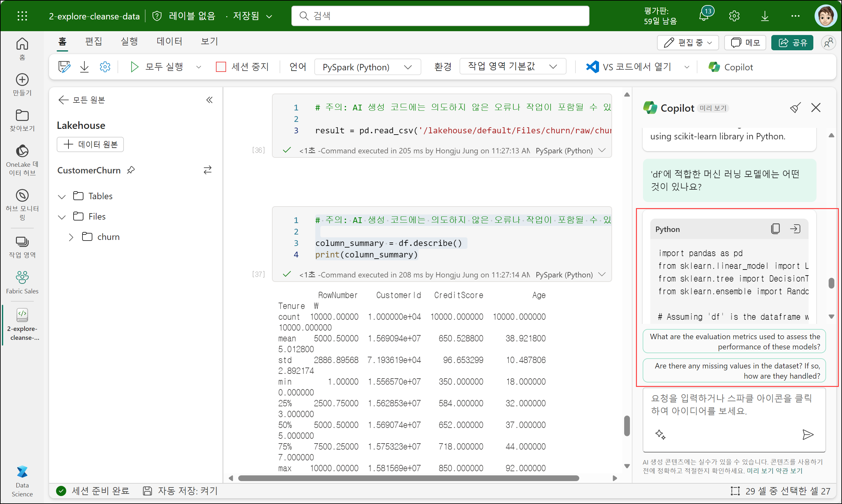
Task: Toggle the Copilot pane from toolbar
Action: pos(731,67)
